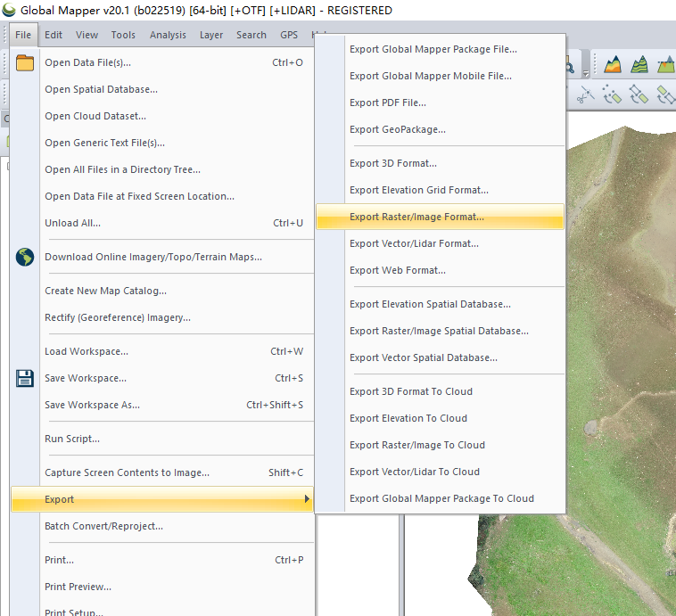The width and height of the screenshot is (676, 616).
Task: Select the scissors split-line digitizer icon
Action: (x=585, y=94)
